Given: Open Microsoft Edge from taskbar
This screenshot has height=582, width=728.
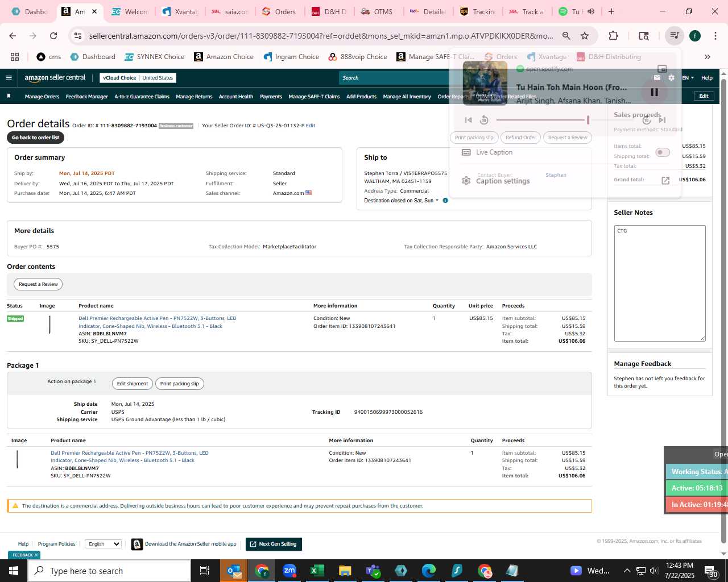Looking at the screenshot, I should (x=429, y=571).
